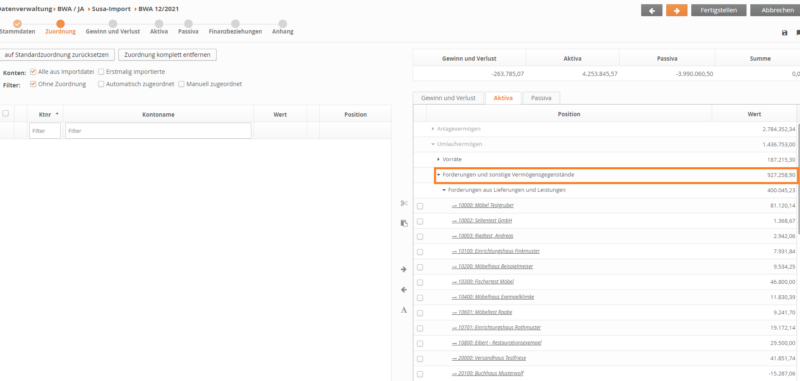Click value 927.258,90
This screenshot has height=381, width=800.
pos(780,175)
